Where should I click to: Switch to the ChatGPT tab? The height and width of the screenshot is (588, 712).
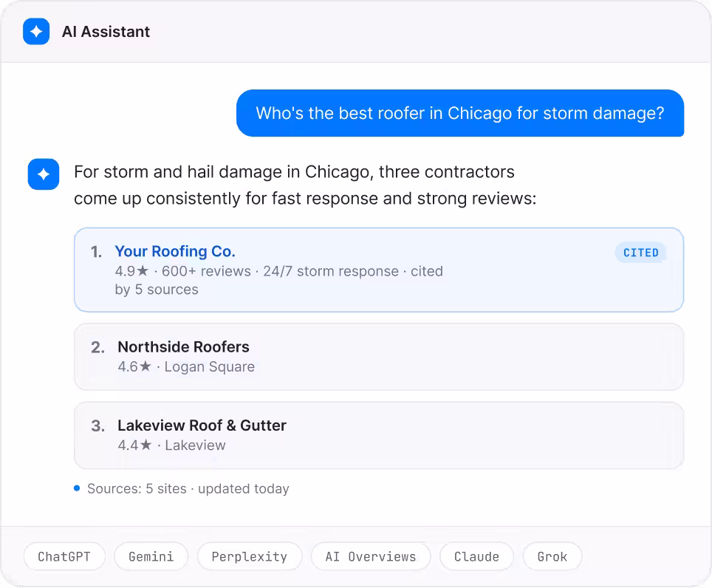coord(64,556)
